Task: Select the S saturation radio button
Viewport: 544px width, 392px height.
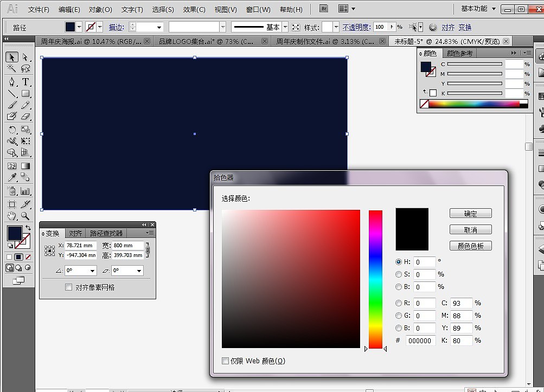Action: tap(398, 274)
